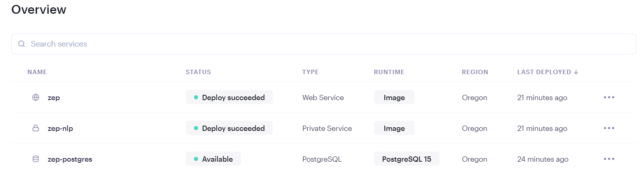Open the zep-postgres database
Image resolution: width=644 pixels, height=171 pixels.
tap(70, 159)
